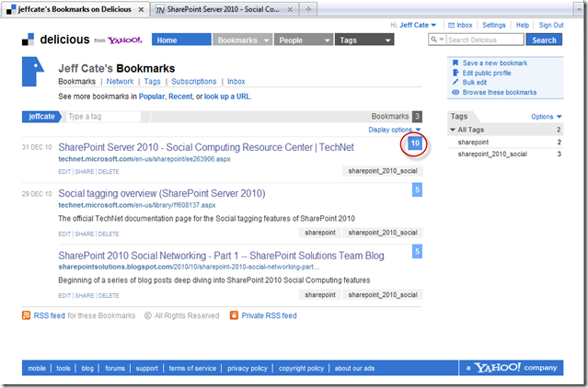Click the Jeff Cate profile avatar icon
588x388 pixels.
pos(33,72)
